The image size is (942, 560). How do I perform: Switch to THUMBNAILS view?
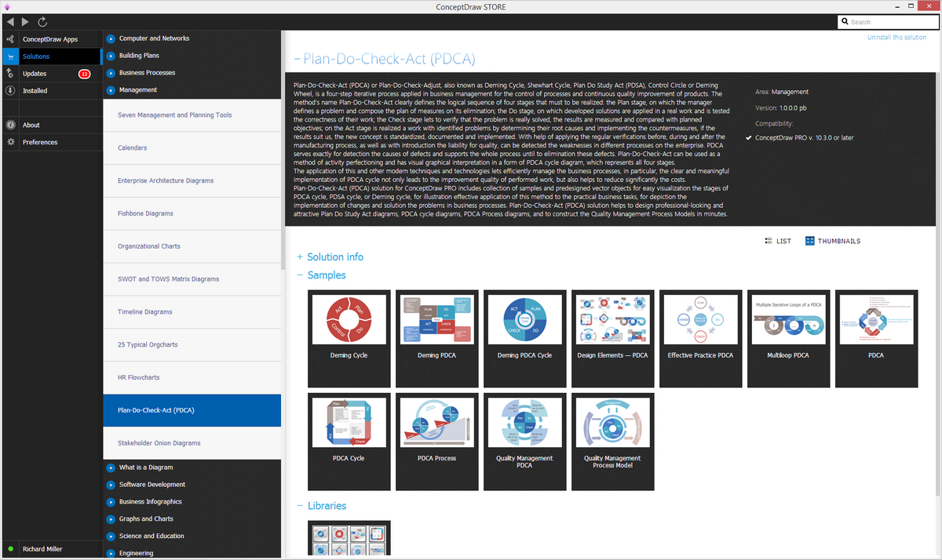[833, 241]
